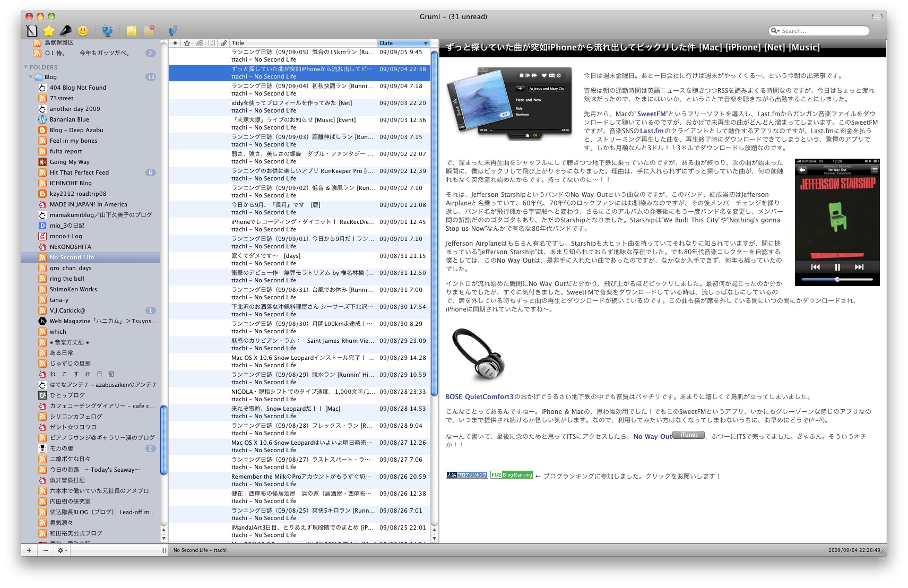Follow the Last.fm link in article
Image resolution: width=908 pixels, height=588 pixels.
point(652,131)
